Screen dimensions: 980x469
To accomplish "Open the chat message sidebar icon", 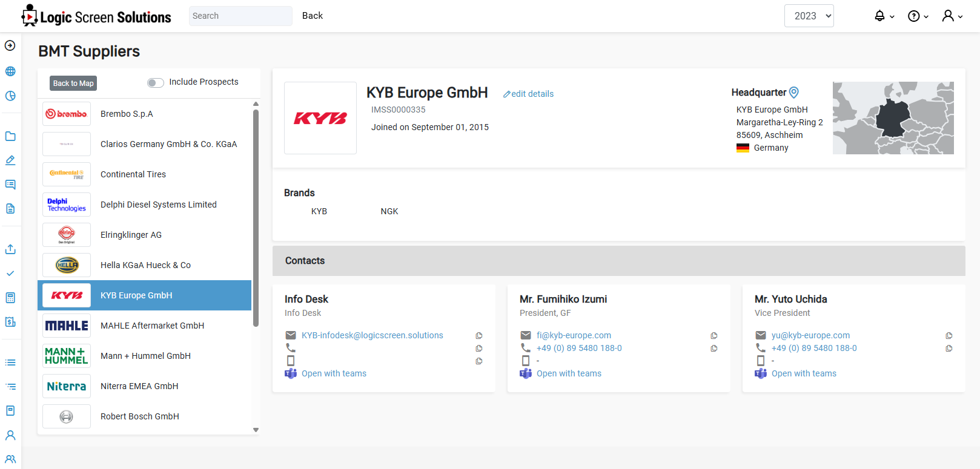I will coord(10,185).
